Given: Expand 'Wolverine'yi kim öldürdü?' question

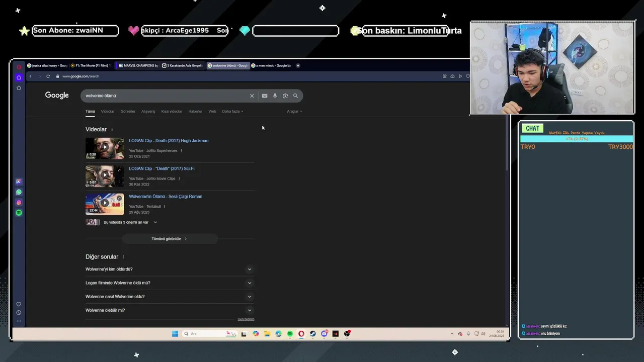Looking at the screenshot, I should pos(170,269).
